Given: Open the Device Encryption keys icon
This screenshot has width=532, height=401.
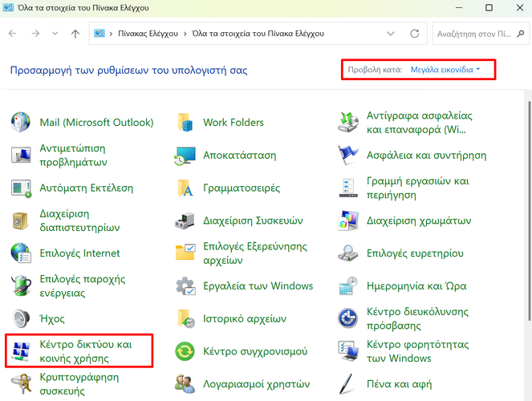Looking at the screenshot, I should pyautogui.click(x=21, y=383).
